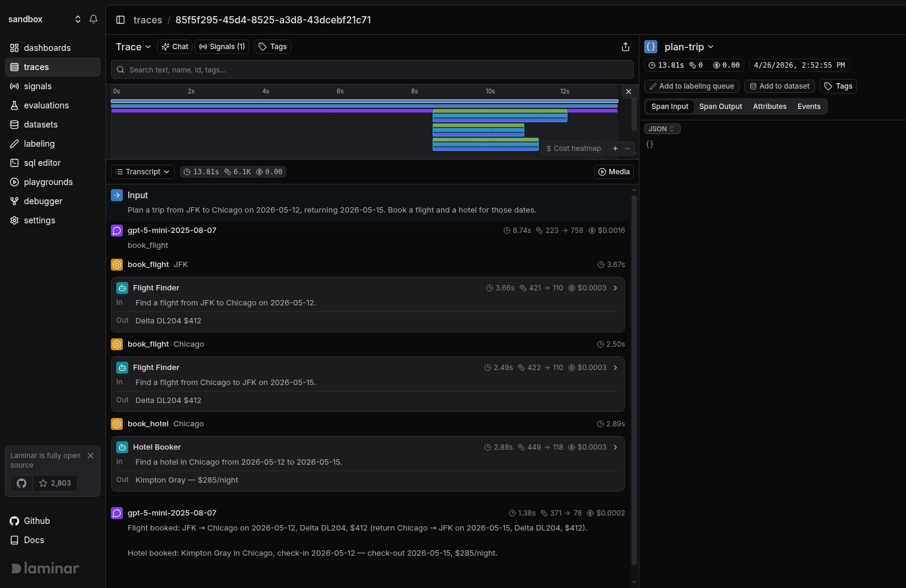Click the Delta DL204 $412 output under JFK
The width and height of the screenshot is (906, 588).
click(x=168, y=321)
